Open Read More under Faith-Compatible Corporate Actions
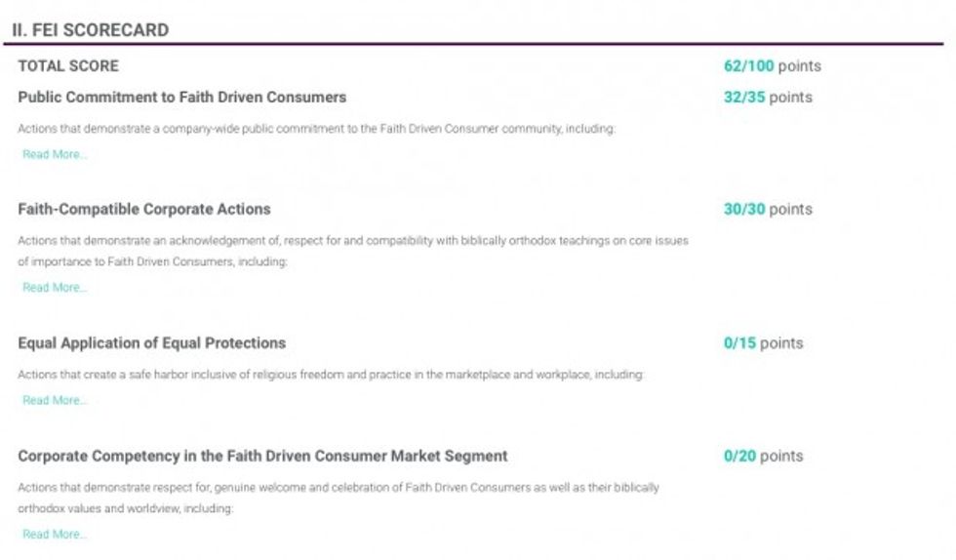 point(55,288)
